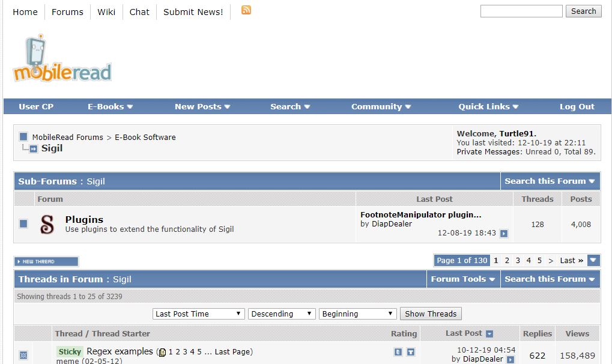Change the Descending order dropdown
The width and height of the screenshot is (612, 364).
point(282,314)
